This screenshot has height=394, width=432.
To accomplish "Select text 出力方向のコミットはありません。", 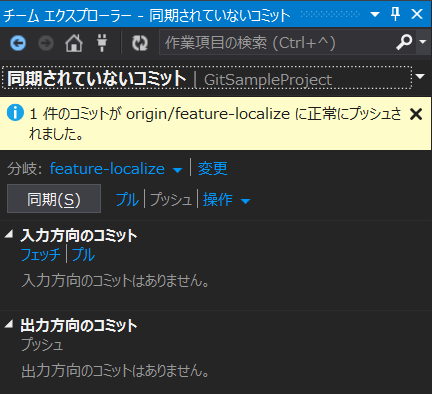I will pos(115,371).
